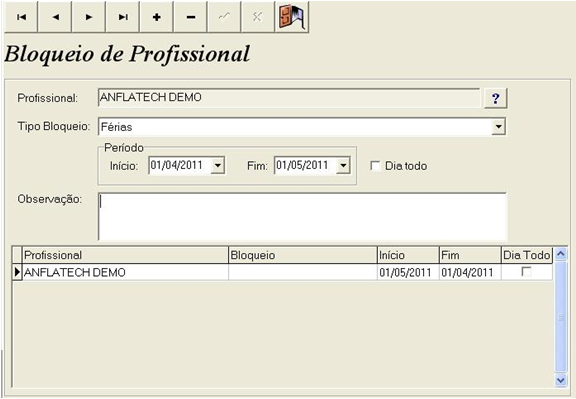Click the Bloqueio column header
This screenshot has height=399, width=576.
tap(303, 255)
